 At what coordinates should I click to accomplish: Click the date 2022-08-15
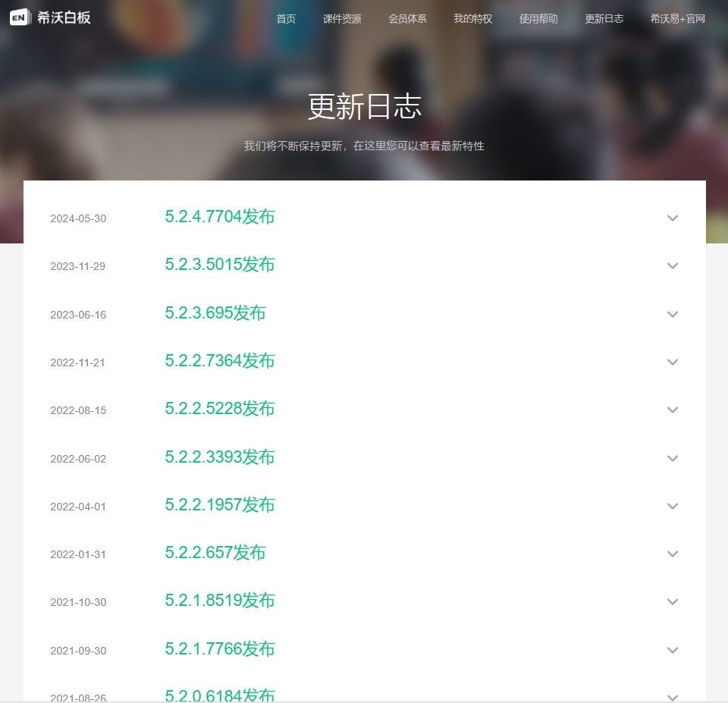(x=78, y=410)
